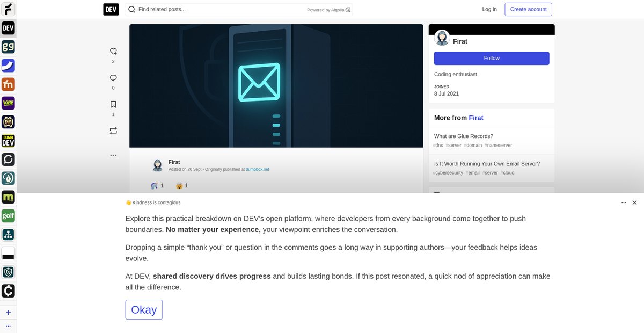This screenshot has height=333, width=644.
Task: Select the #cloud tag
Action: tap(508, 172)
